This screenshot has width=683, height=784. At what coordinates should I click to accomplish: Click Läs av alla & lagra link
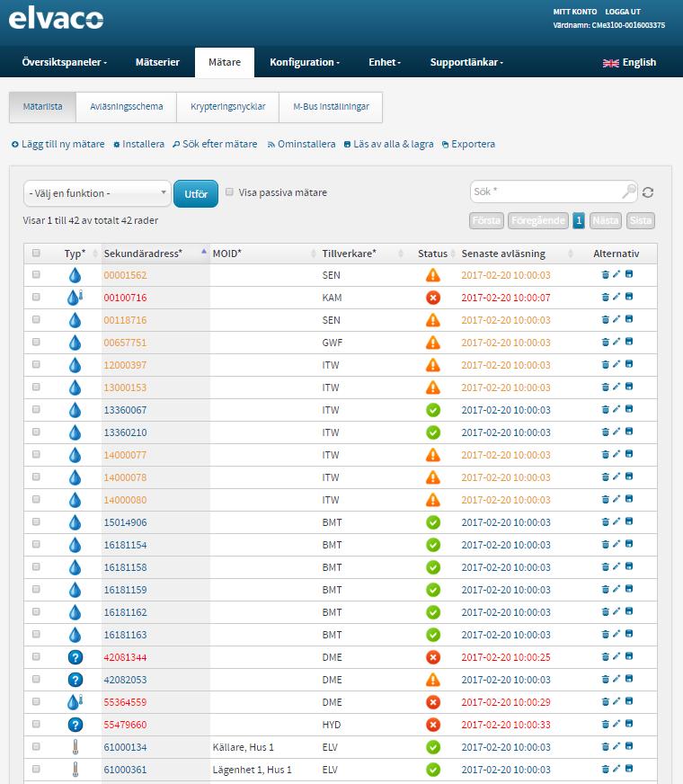(389, 144)
